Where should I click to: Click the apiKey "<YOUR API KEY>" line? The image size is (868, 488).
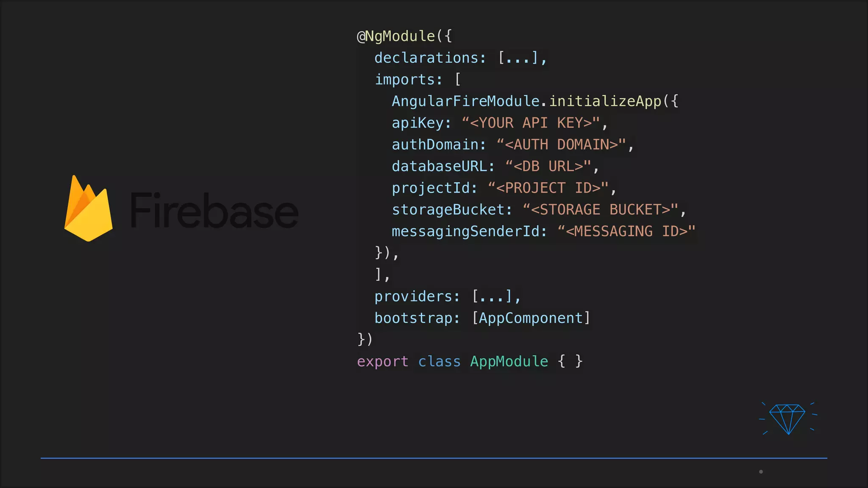(500, 123)
